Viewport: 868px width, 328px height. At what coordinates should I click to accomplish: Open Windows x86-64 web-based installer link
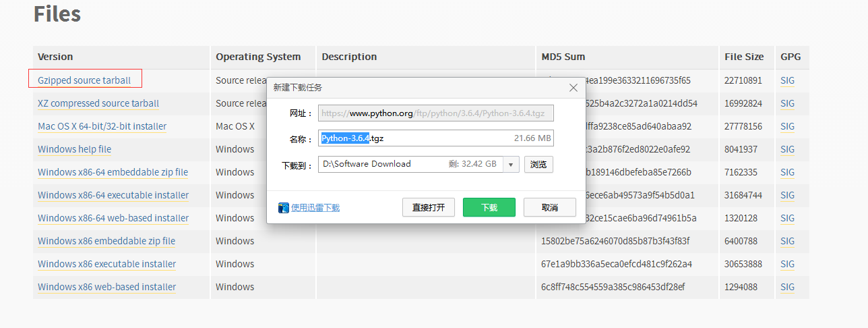tap(113, 218)
